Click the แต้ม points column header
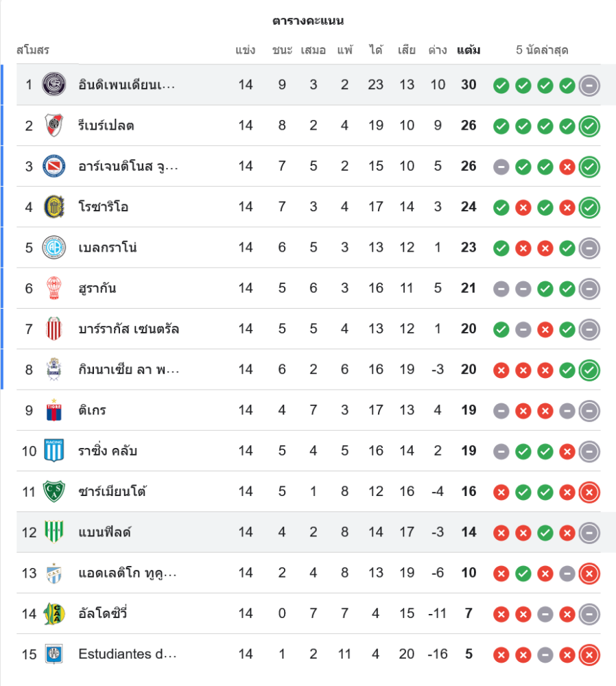 pos(469,50)
